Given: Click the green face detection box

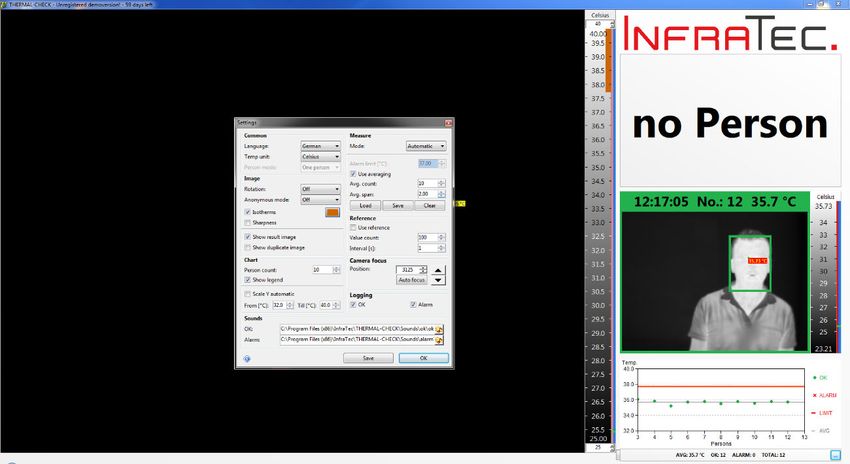Looking at the screenshot, I should [x=750, y=263].
